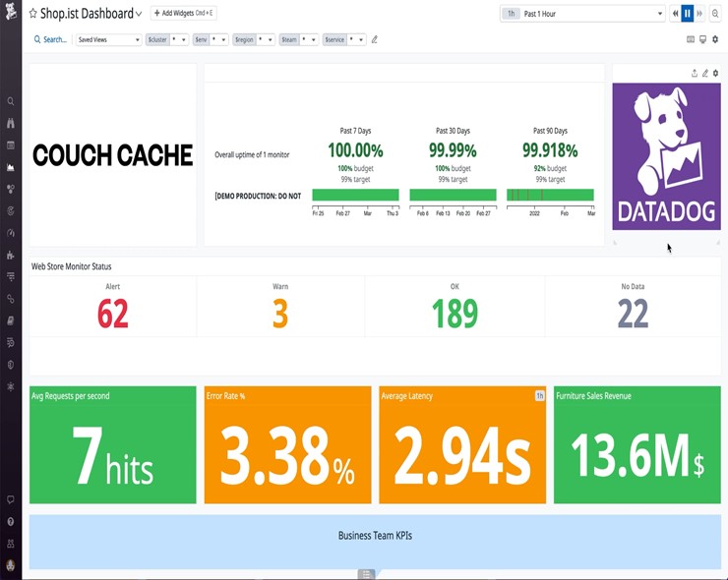The height and width of the screenshot is (580, 728).
Task: Click the 1h badge on Average Latency
Action: [539, 396]
